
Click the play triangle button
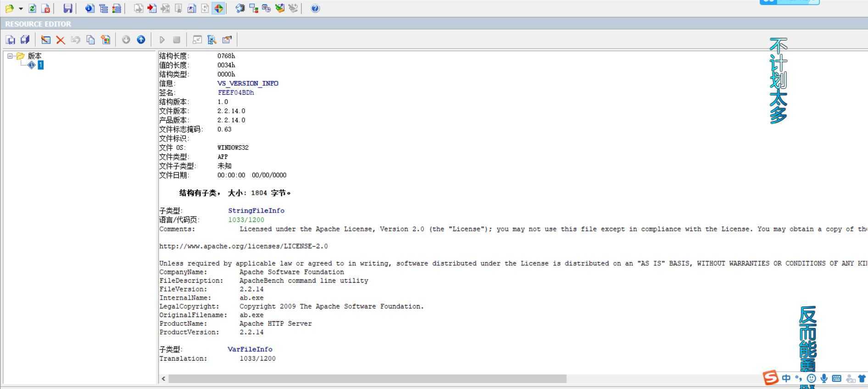click(x=162, y=40)
